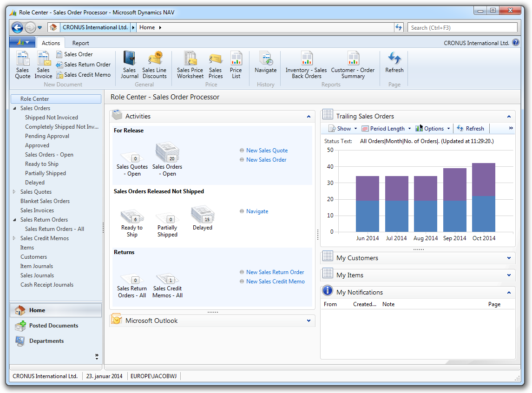Image resolution: width=532 pixels, height=393 pixels.
Task: Open the Sales Journal icon
Action: coord(130,64)
